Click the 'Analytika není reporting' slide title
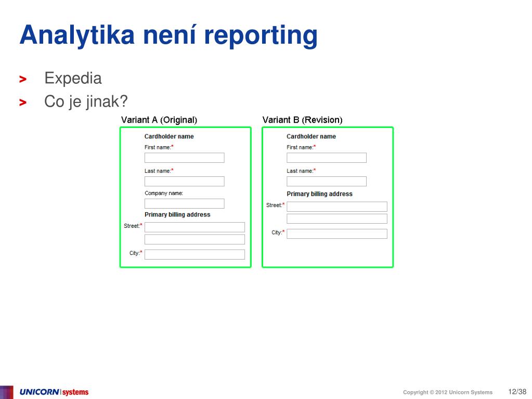The height and width of the screenshot is (399, 532). (168, 35)
